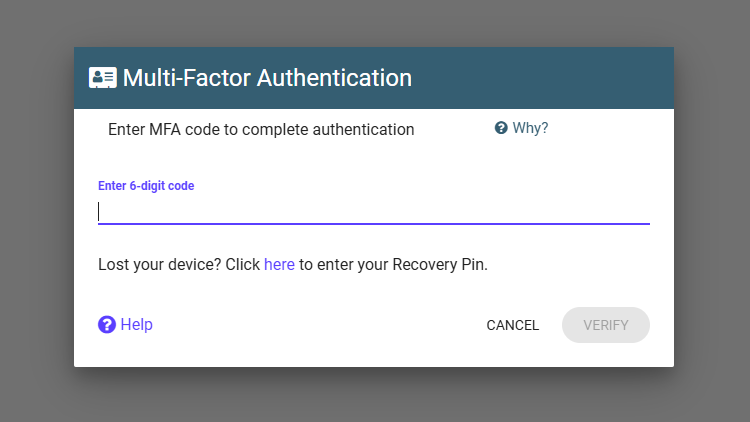Click the blinking text cursor in code field
750x422 pixels.
tap(99, 212)
